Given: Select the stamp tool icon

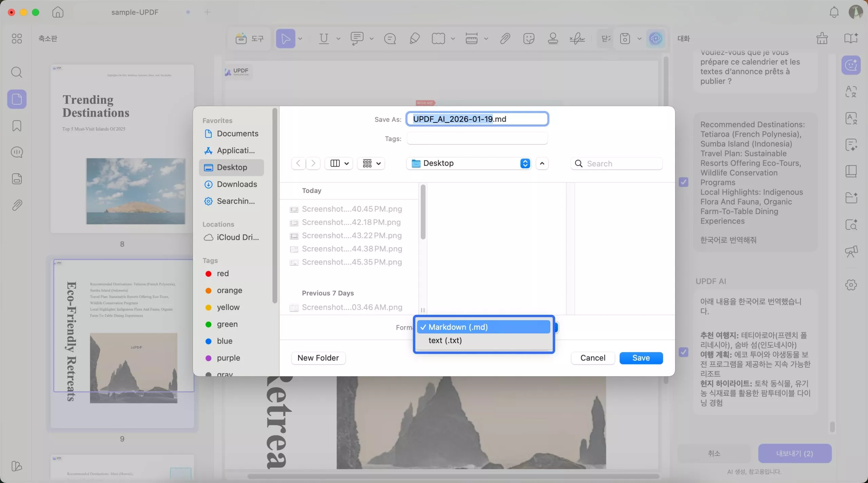Looking at the screenshot, I should point(553,39).
